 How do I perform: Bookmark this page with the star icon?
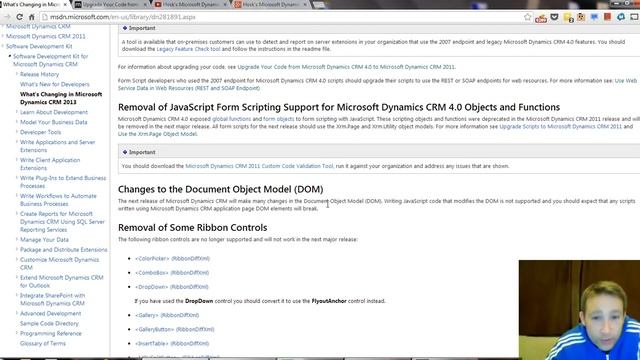tap(528, 17)
